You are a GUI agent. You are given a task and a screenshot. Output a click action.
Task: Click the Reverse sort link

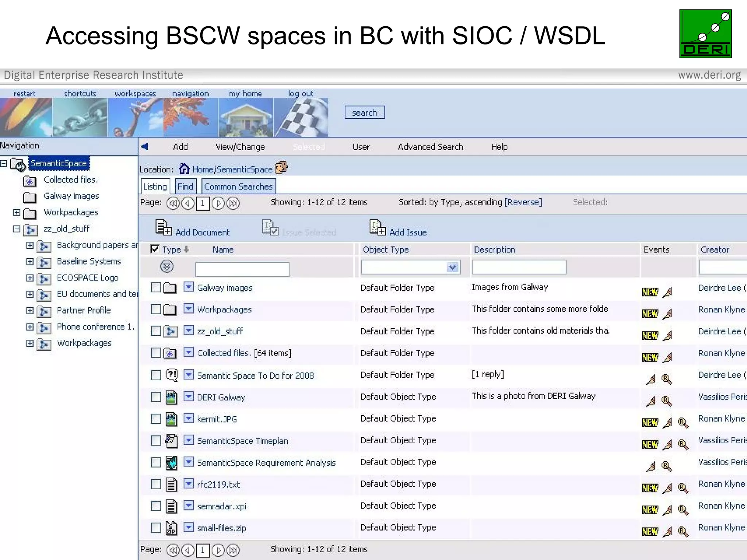[523, 202]
